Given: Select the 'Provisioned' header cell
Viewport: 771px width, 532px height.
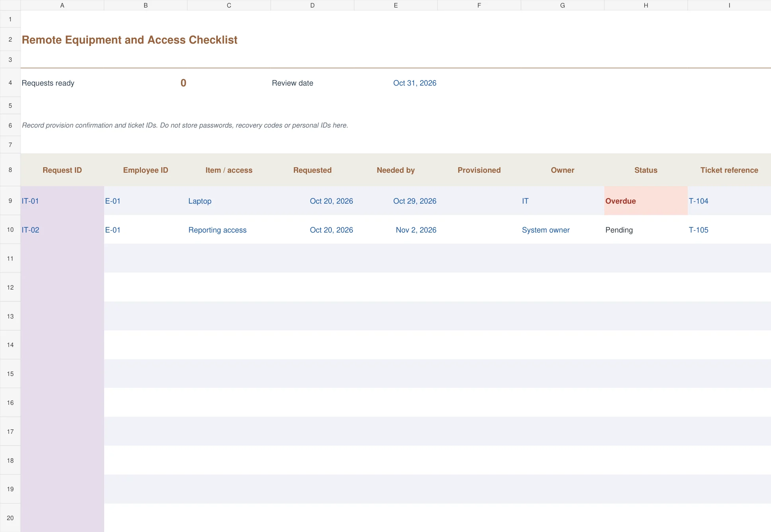Looking at the screenshot, I should click(x=479, y=170).
